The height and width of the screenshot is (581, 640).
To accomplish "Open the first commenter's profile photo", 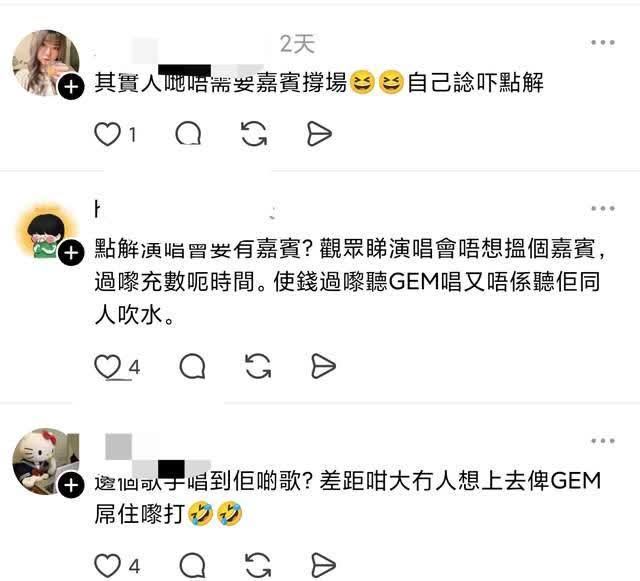I will coord(46,63).
